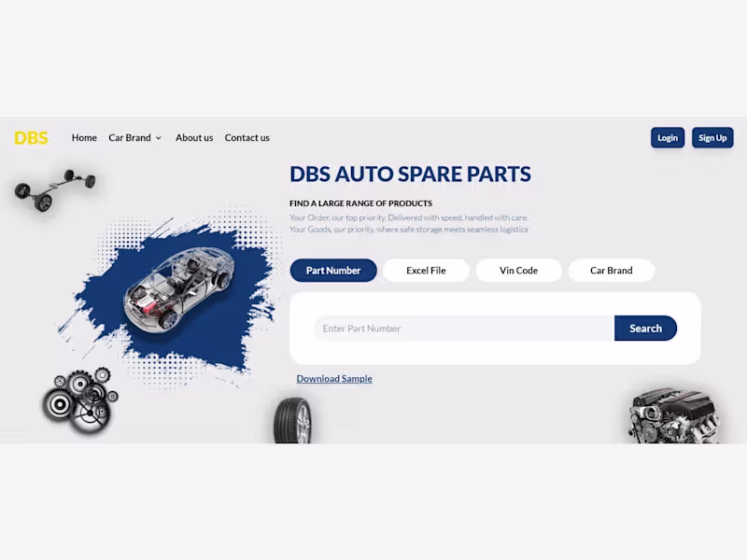
Task: Click the DBS logo
Action: tap(30, 137)
